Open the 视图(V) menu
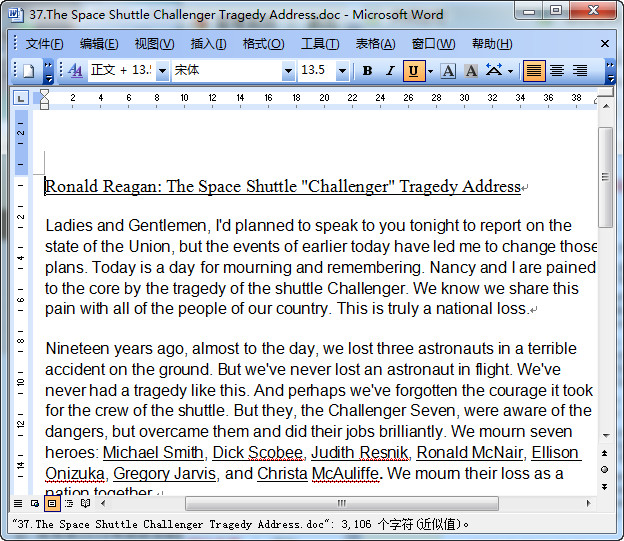The width and height of the screenshot is (624, 541). pos(154,44)
